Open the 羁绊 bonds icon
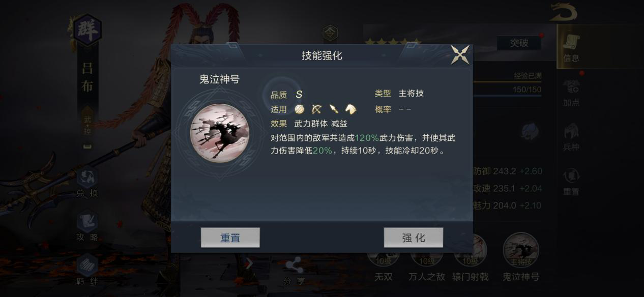 [x=87, y=270]
